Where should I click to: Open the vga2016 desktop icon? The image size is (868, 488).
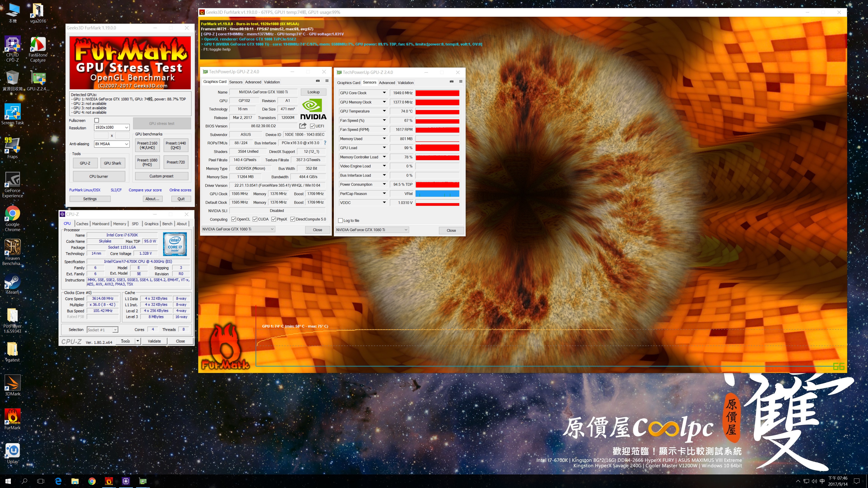[38, 13]
